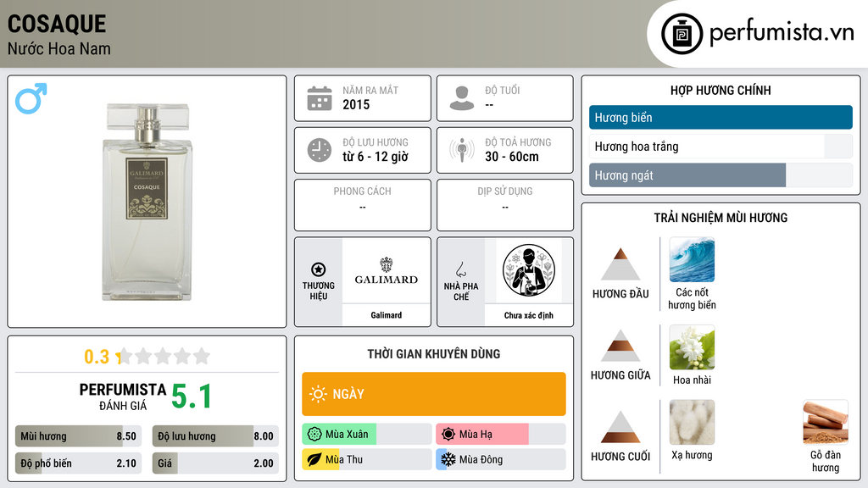Viewport: 868px width, 488px height.
Task: Click the Galimard brand logo
Action: [387, 270]
